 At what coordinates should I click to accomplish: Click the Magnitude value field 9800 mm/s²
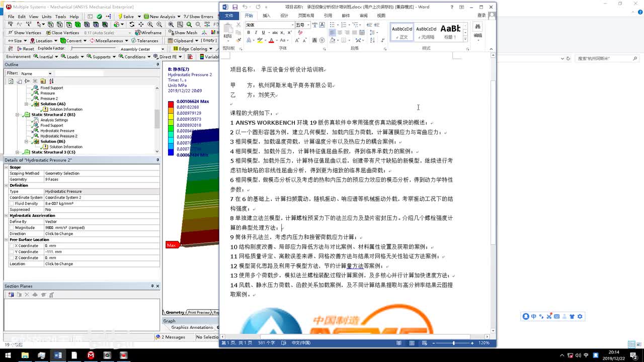pyautogui.click(x=102, y=228)
